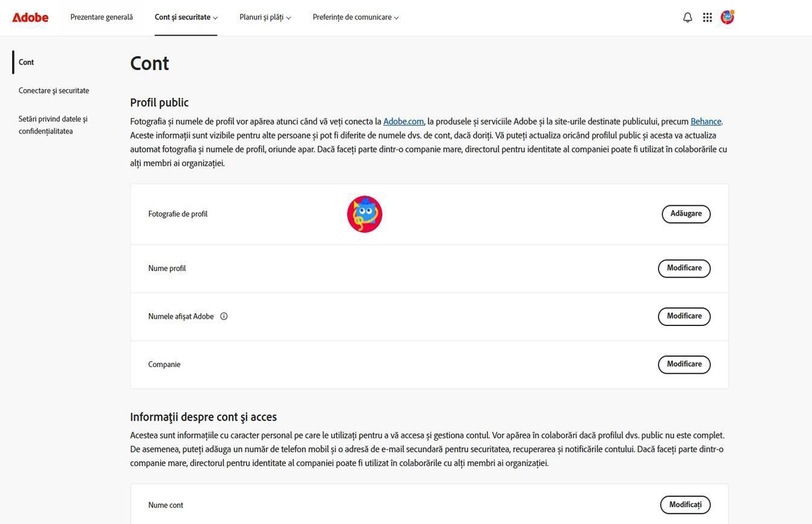Open the notifications bell

(688, 18)
